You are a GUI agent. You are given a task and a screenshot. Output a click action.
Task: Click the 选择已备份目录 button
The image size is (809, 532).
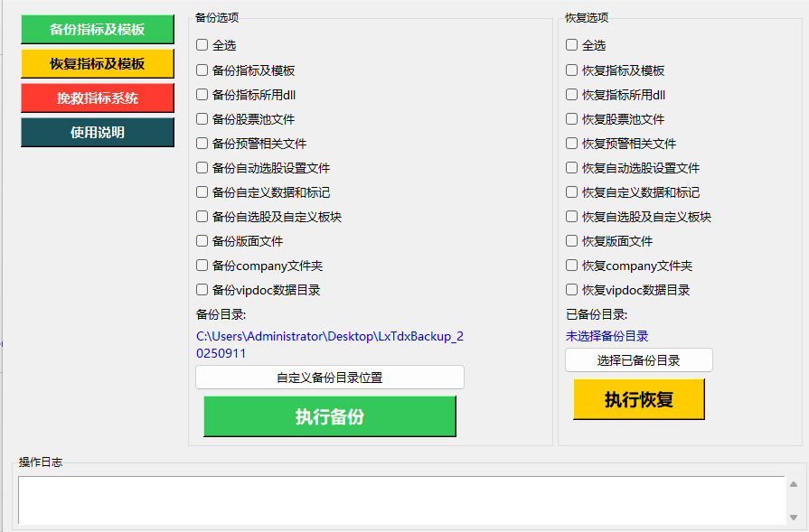[639, 360]
